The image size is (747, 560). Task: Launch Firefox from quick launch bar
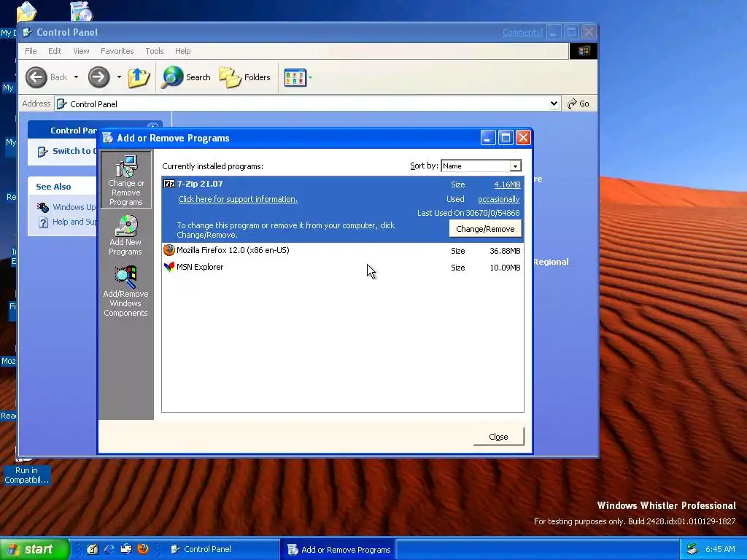point(142,549)
